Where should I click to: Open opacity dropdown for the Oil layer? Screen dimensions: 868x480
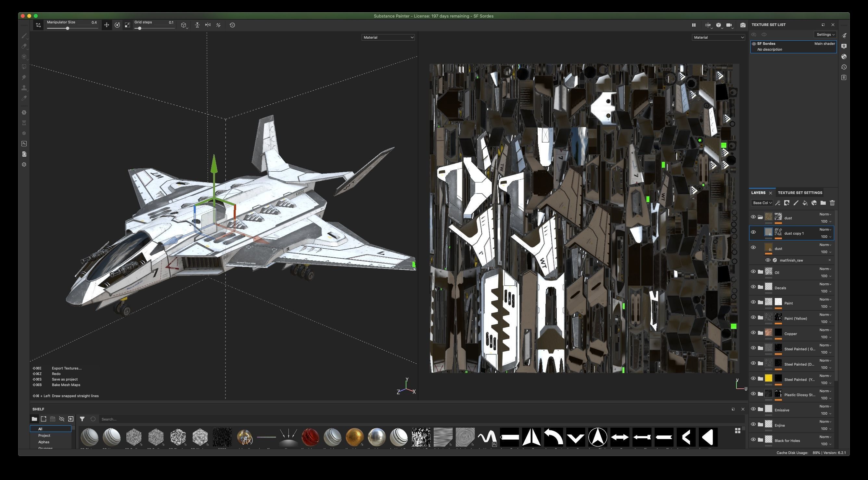826,276
